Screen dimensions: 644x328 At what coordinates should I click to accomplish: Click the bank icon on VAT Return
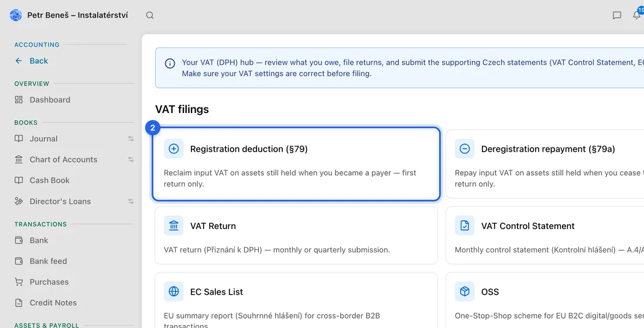(174, 225)
